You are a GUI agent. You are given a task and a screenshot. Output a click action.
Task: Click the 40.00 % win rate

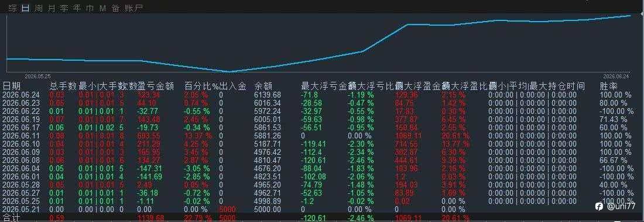614,185
